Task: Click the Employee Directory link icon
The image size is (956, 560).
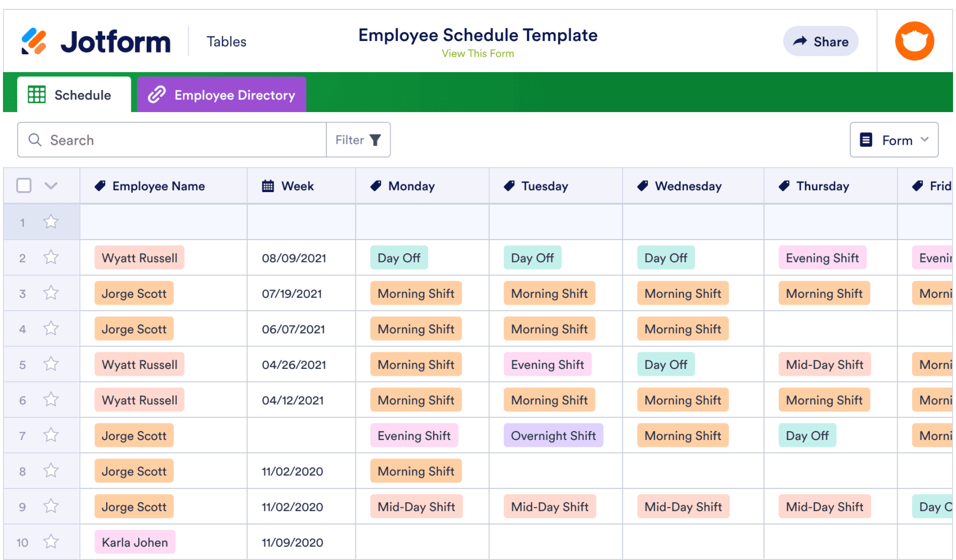Action: [x=157, y=95]
